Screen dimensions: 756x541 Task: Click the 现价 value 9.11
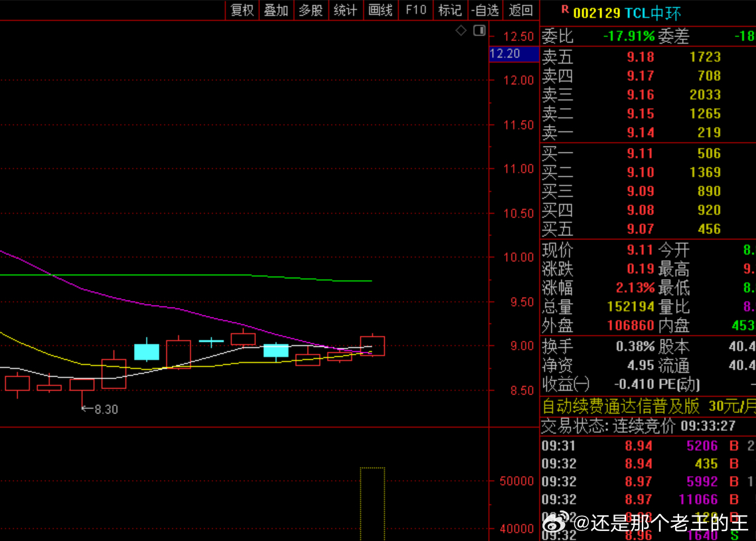pyautogui.click(x=641, y=250)
